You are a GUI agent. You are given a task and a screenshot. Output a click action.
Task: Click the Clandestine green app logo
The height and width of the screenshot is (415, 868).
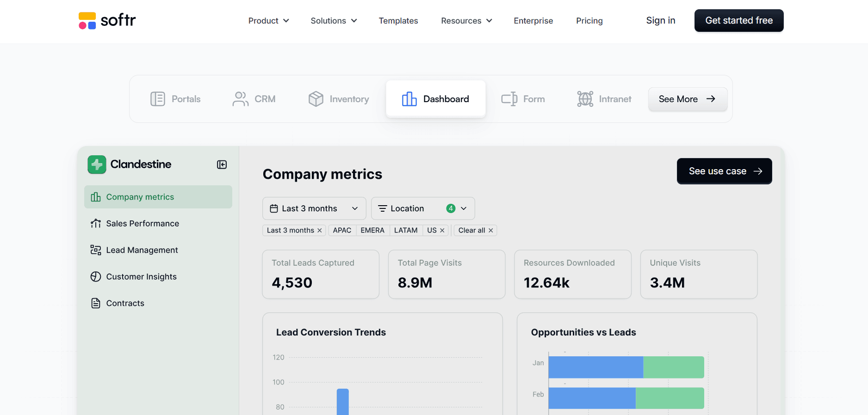point(97,165)
